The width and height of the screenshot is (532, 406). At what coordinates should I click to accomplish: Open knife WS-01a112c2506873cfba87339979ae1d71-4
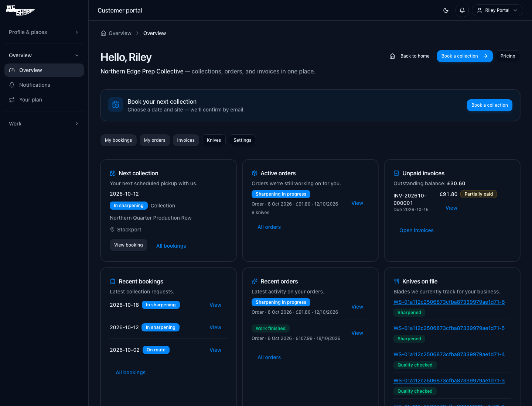click(449, 354)
